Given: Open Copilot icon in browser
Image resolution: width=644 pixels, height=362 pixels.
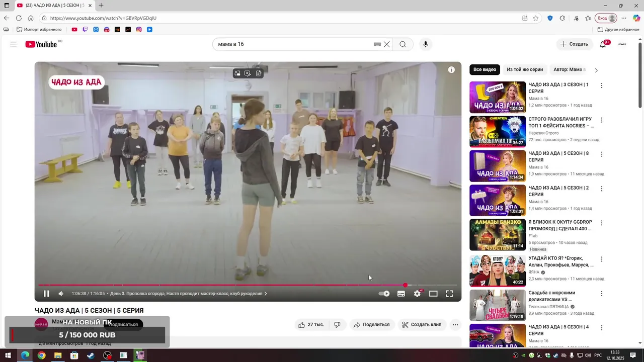Looking at the screenshot, I should (636, 18).
